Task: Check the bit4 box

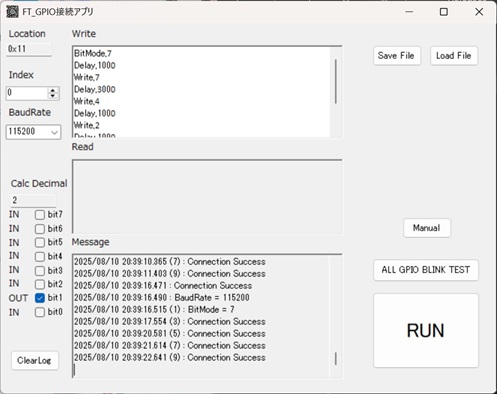Action: click(x=40, y=256)
